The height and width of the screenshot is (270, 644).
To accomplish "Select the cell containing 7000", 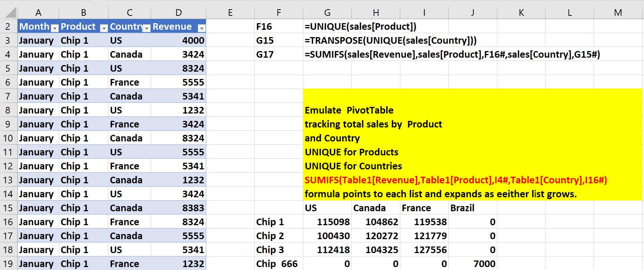I will pyautogui.click(x=484, y=264).
